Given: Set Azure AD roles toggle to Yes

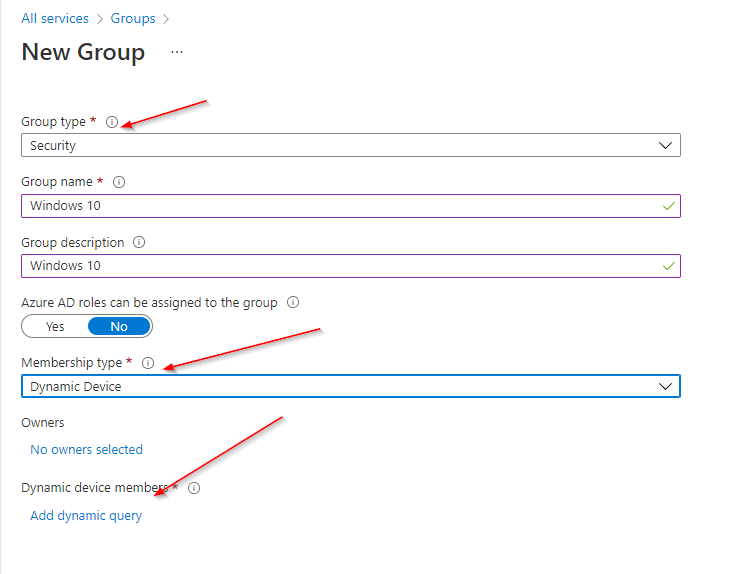Looking at the screenshot, I should (x=55, y=326).
